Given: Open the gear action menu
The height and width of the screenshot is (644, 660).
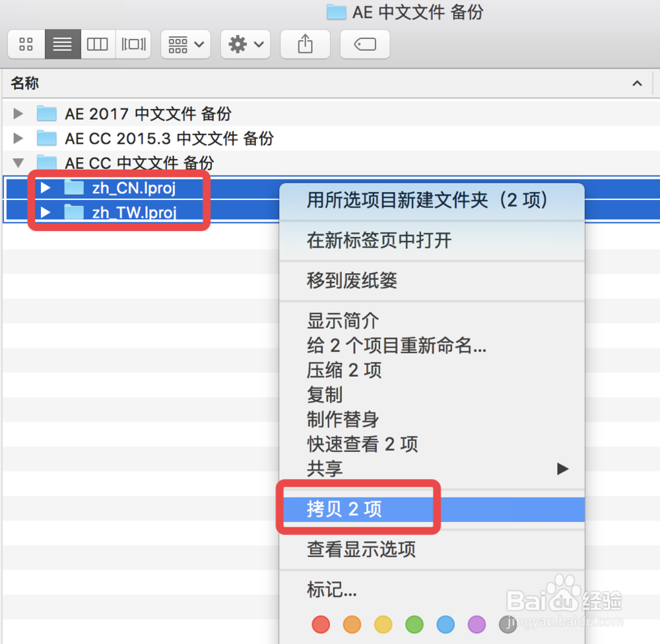Looking at the screenshot, I should (246, 44).
